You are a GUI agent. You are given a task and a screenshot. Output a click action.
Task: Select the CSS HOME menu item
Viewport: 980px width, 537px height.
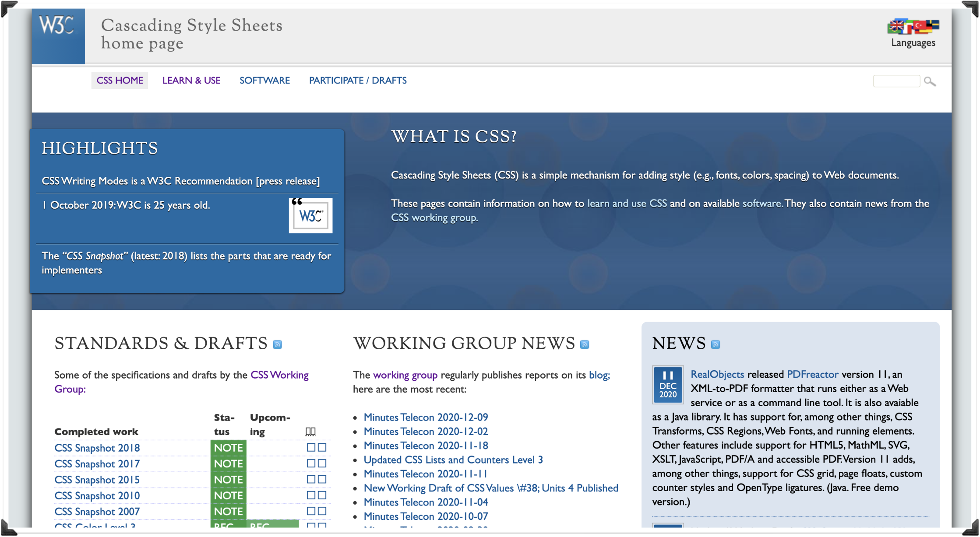tap(120, 81)
